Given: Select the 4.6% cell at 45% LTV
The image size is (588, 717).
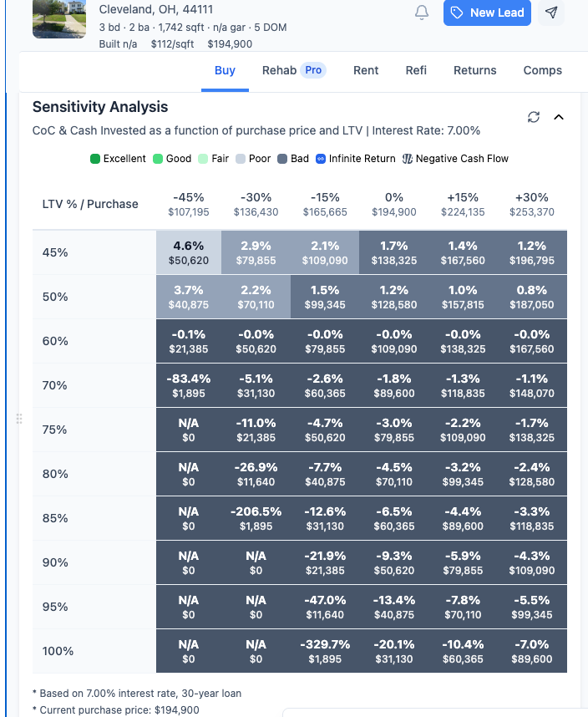Looking at the screenshot, I should click(x=189, y=252).
